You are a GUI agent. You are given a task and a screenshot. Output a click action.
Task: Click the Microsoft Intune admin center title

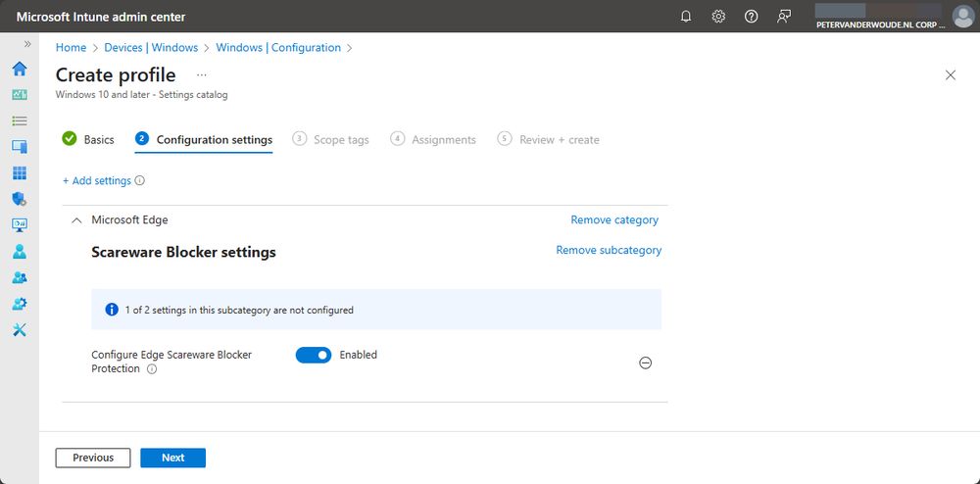pos(101,17)
